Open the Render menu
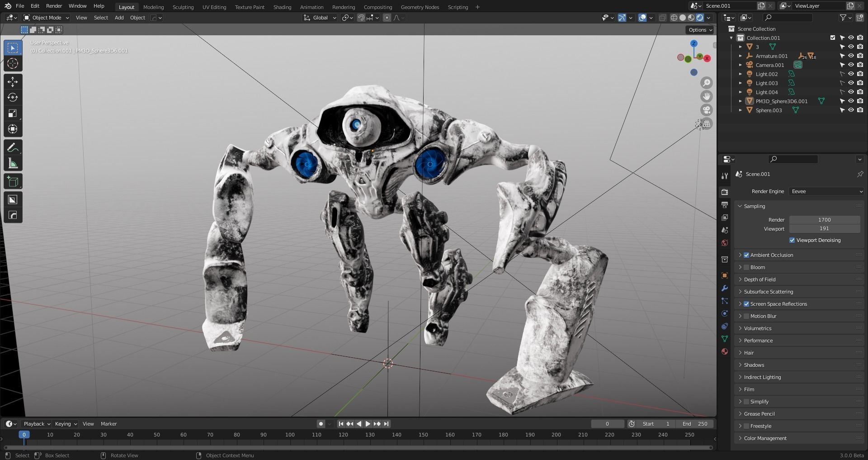 [x=54, y=6]
